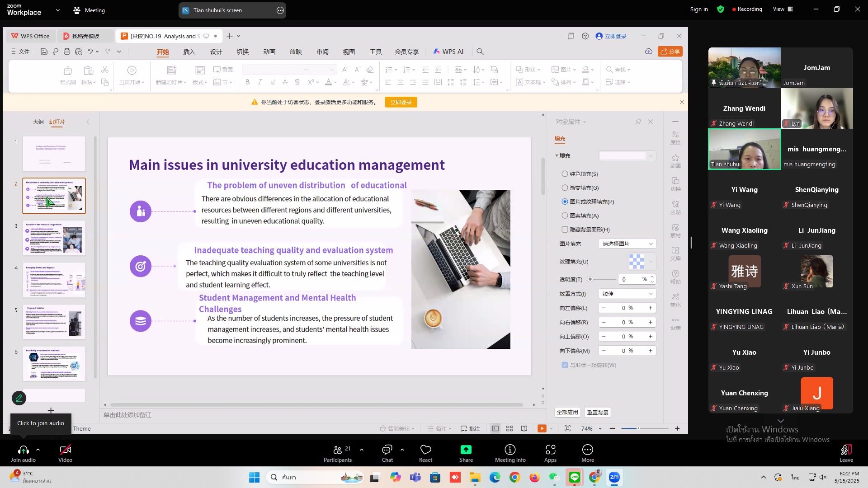This screenshot has height=488, width=868.
Task: Open Zoom Chat panel
Action: [387, 453]
